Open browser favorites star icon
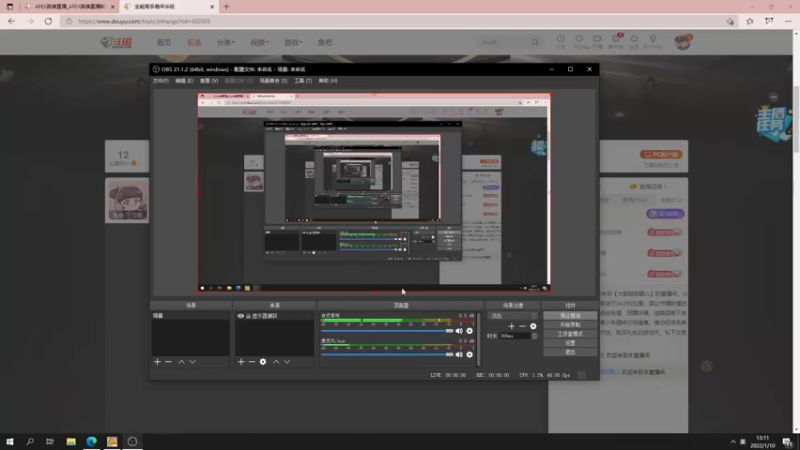This screenshot has width=800, height=450. coord(749,21)
